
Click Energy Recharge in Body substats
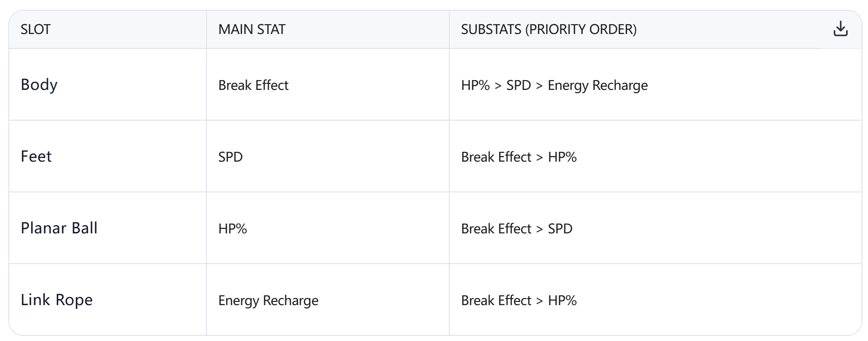[597, 85]
